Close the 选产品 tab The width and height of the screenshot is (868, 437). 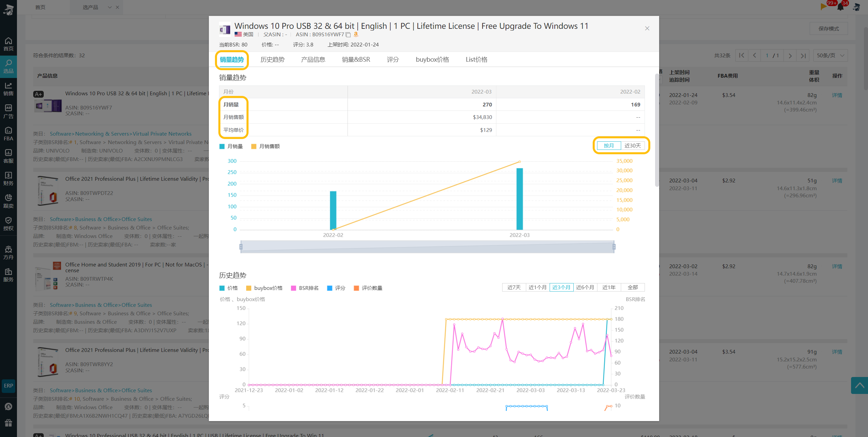117,7
